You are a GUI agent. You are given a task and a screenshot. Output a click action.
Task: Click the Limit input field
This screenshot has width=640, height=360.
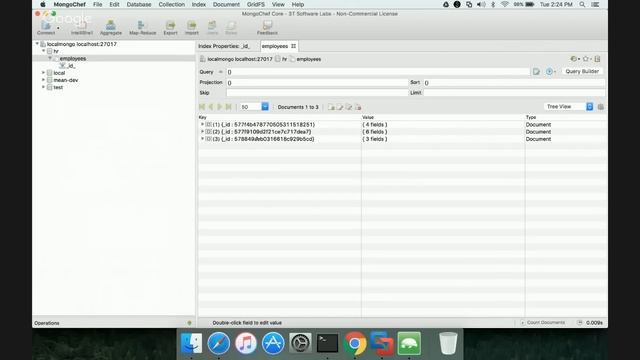(514, 93)
